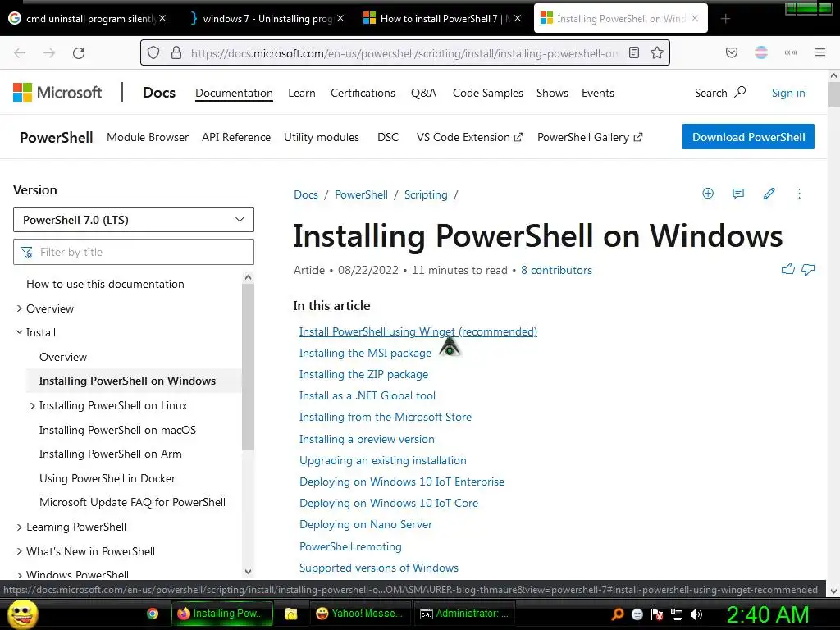Click the padlock site security icon

point(176,52)
